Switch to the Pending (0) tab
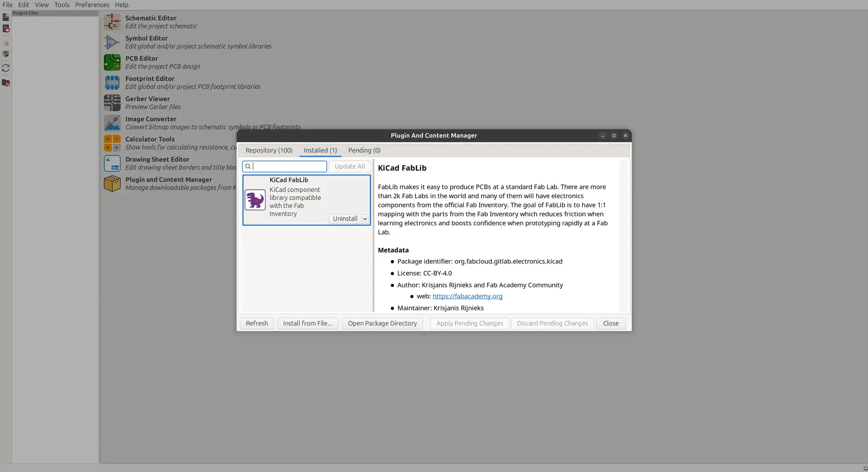This screenshot has height=472, width=868. tap(364, 150)
